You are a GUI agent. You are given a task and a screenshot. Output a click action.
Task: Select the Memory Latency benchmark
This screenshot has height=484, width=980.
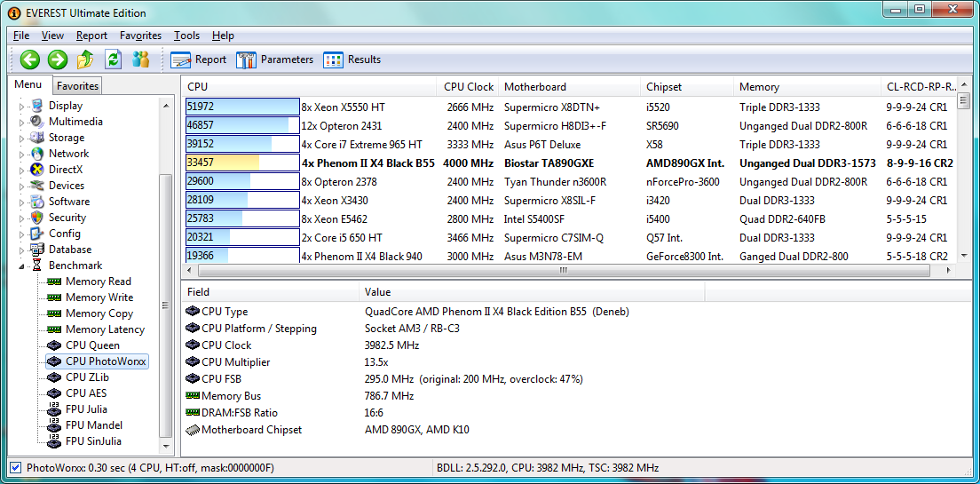click(x=105, y=329)
